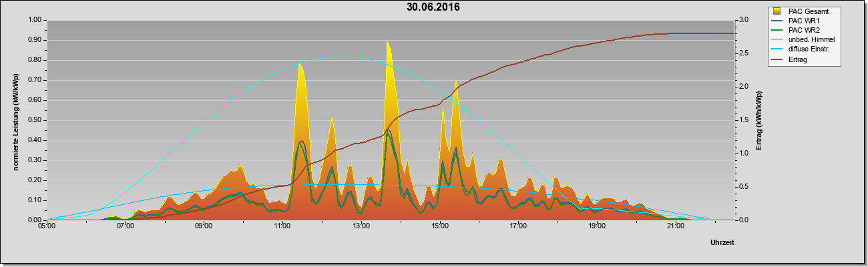
Task: Click the 21:00 time axis label
Action: pyautogui.click(x=675, y=226)
